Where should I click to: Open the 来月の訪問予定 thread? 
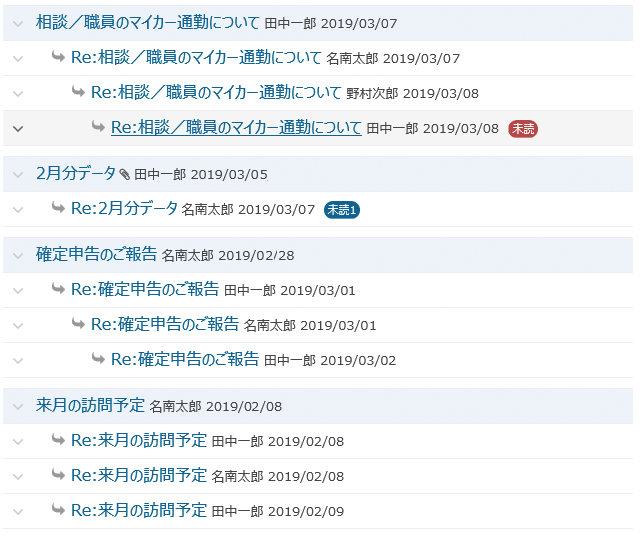point(90,406)
